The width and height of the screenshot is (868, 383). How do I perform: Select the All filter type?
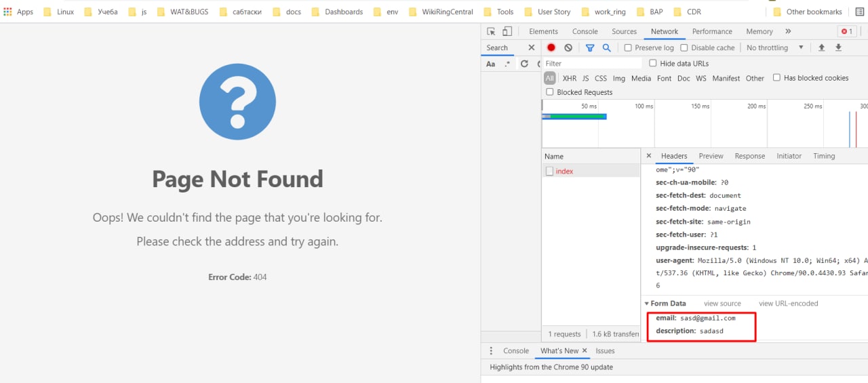coord(549,78)
